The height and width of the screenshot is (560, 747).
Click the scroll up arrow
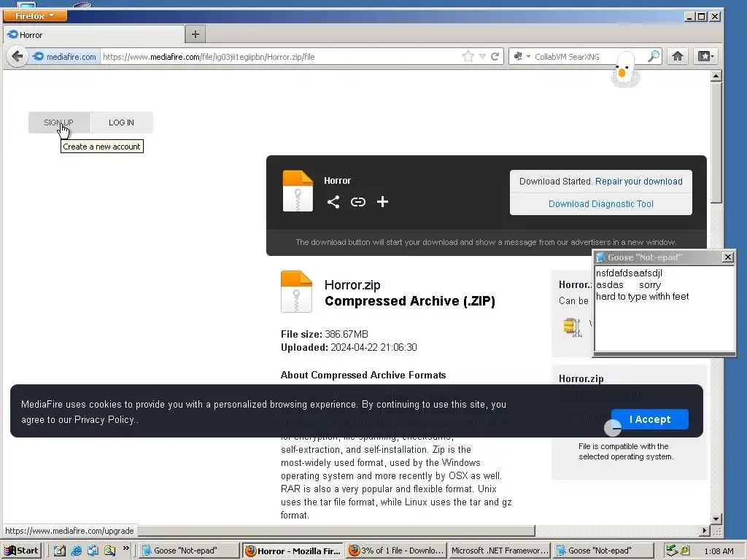point(716,76)
